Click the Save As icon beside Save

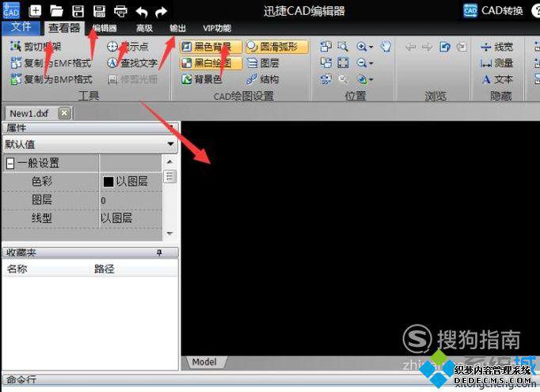(x=99, y=11)
